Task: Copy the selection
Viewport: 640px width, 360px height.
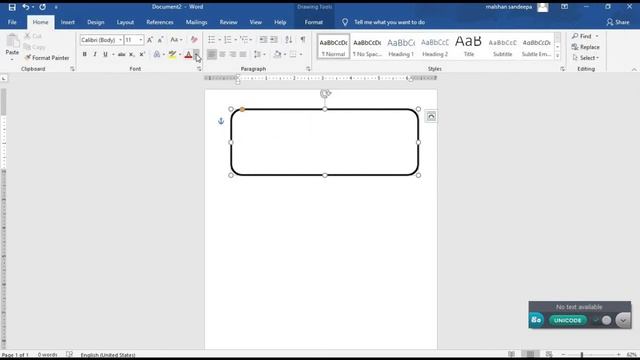Action: 35,47
